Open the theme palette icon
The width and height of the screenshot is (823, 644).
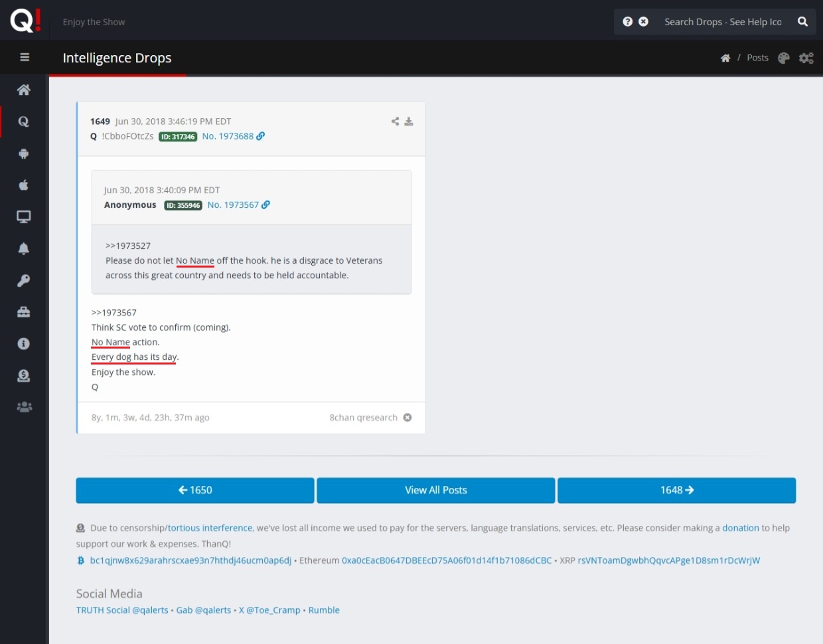click(x=784, y=58)
